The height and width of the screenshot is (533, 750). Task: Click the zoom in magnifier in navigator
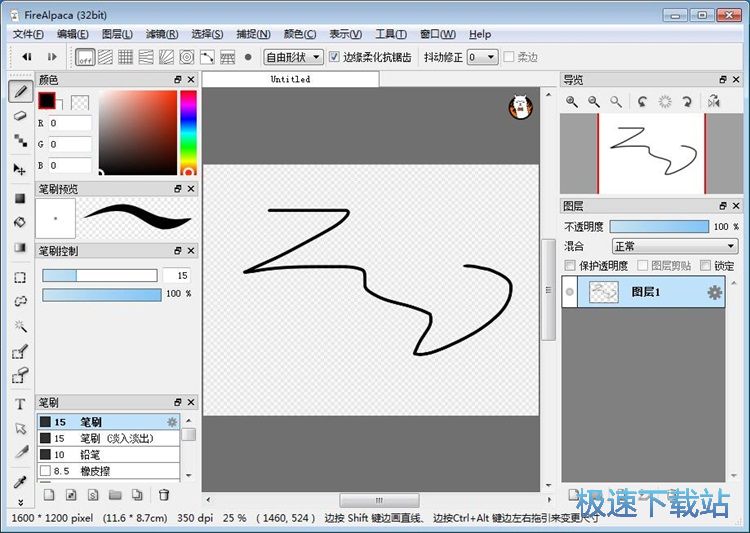pos(573,101)
